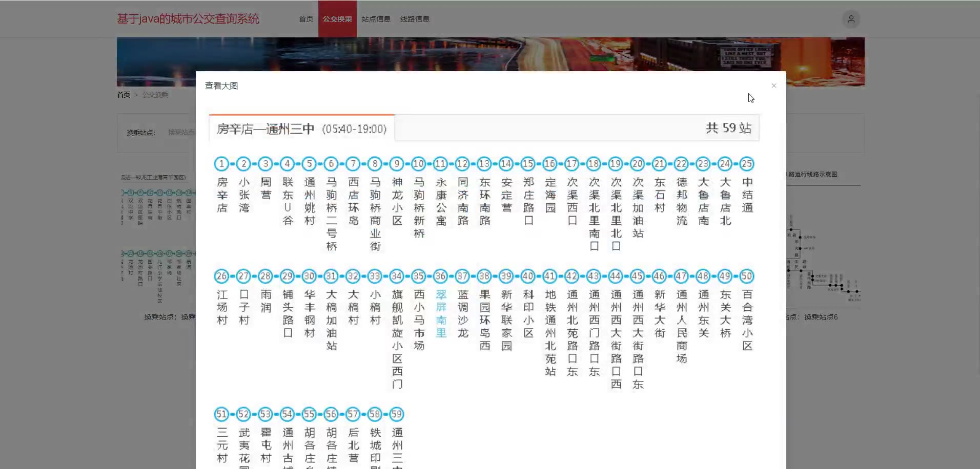Click station number 15 circle
Viewport: 980px width, 469px height.
tap(528, 164)
